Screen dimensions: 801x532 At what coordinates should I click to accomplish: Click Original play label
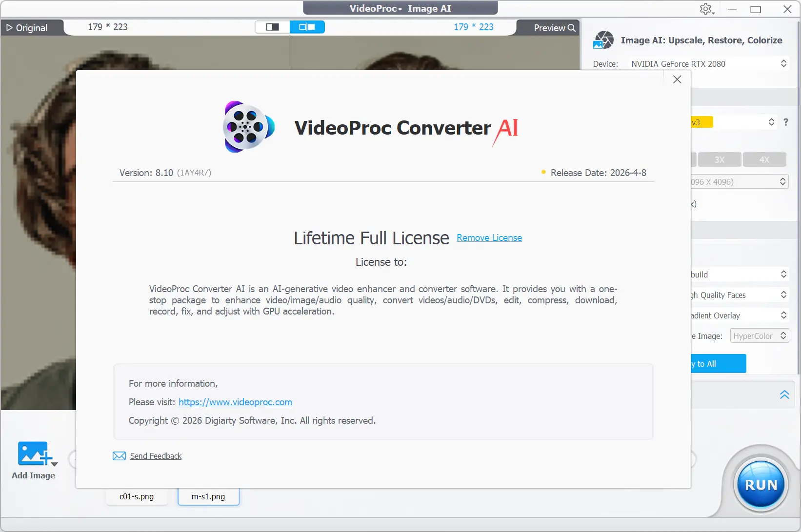pyautogui.click(x=27, y=28)
